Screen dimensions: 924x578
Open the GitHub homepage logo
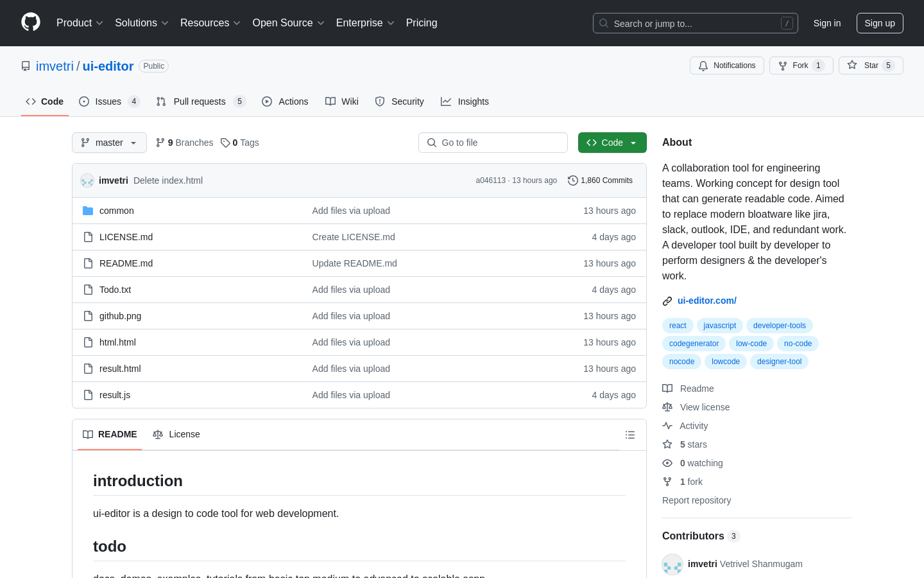tap(31, 22)
